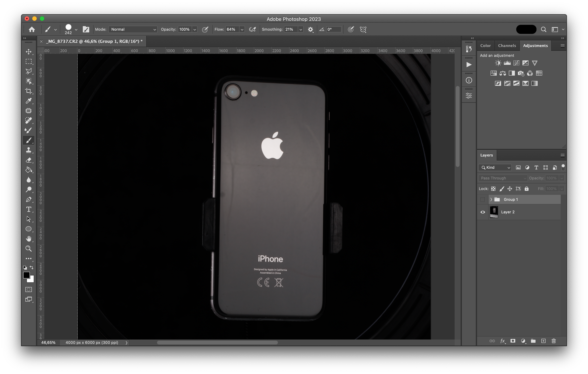Screen dimensions: 588x374
Task: Open the Flow percentage dropdown
Action: [x=242, y=29]
